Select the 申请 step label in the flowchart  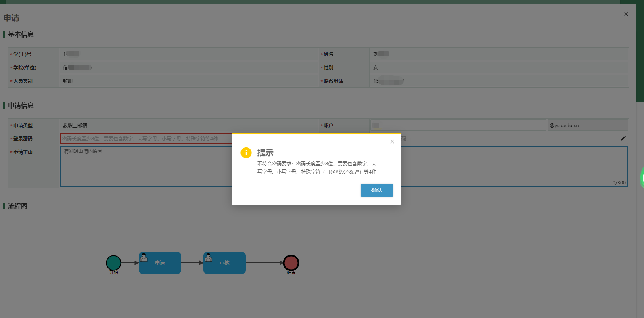click(x=160, y=263)
